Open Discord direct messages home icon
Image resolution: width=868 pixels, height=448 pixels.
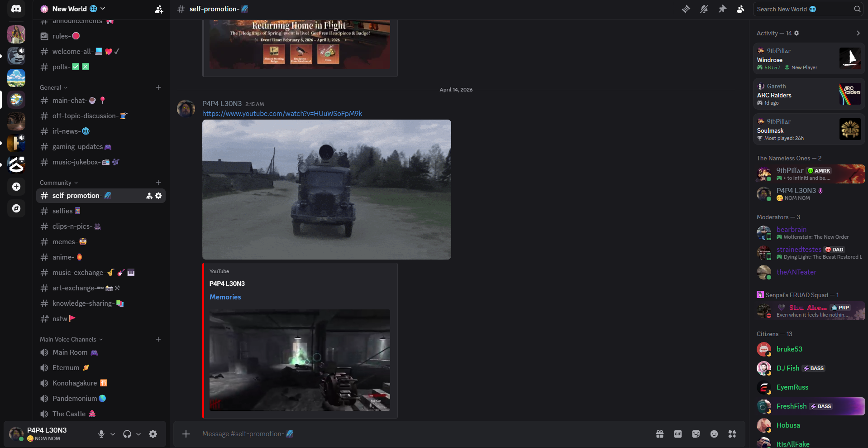16,9
